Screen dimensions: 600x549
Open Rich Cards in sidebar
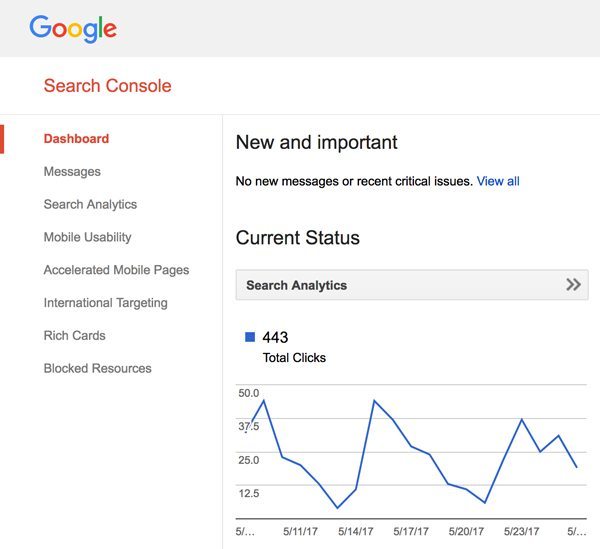click(x=75, y=336)
